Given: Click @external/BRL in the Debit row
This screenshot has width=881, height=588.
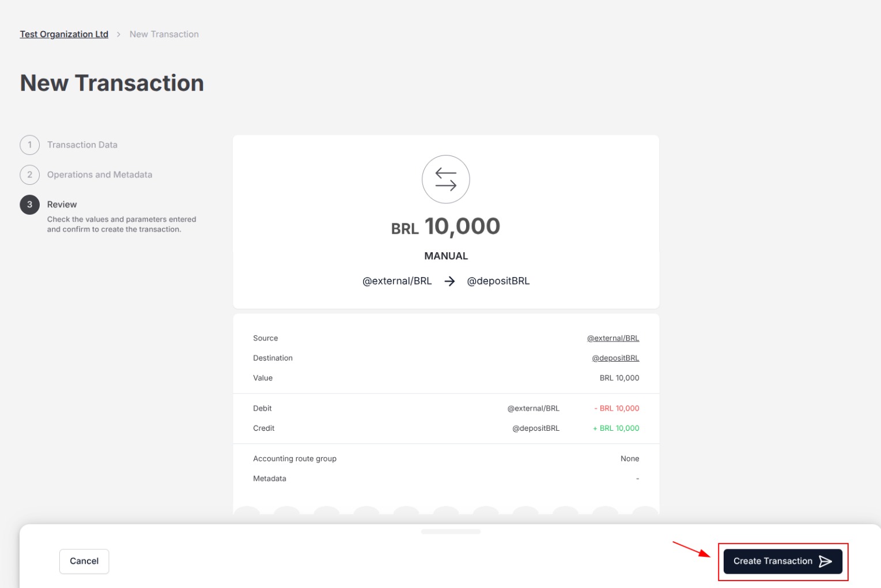Looking at the screenshot, I should 533,408.
